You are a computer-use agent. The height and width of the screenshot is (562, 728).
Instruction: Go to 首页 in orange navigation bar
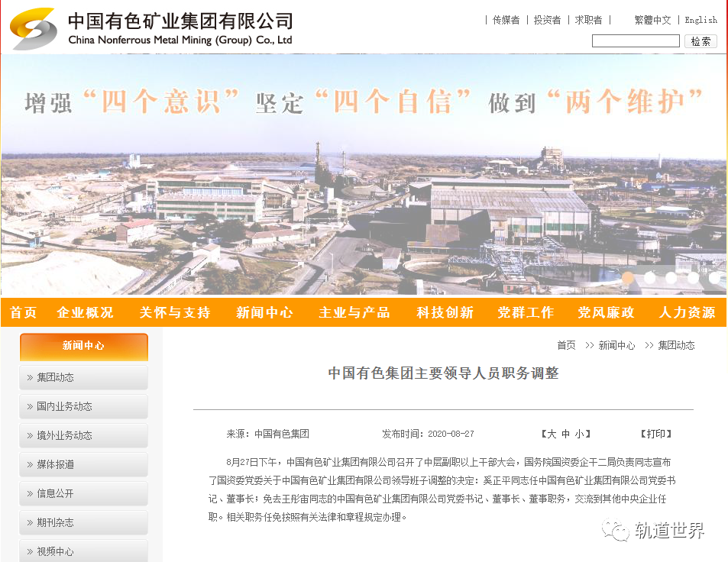point(23,312)
